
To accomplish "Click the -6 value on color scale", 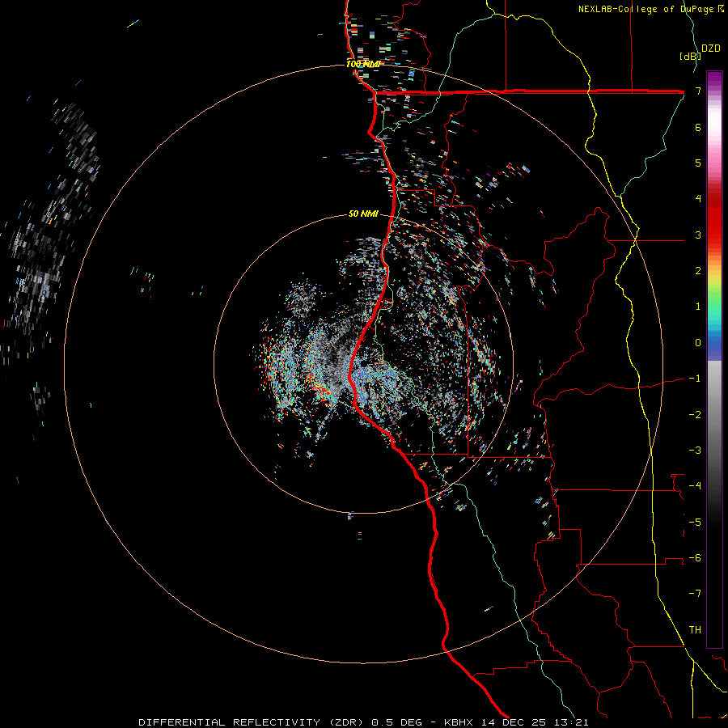I will point(695,558).
